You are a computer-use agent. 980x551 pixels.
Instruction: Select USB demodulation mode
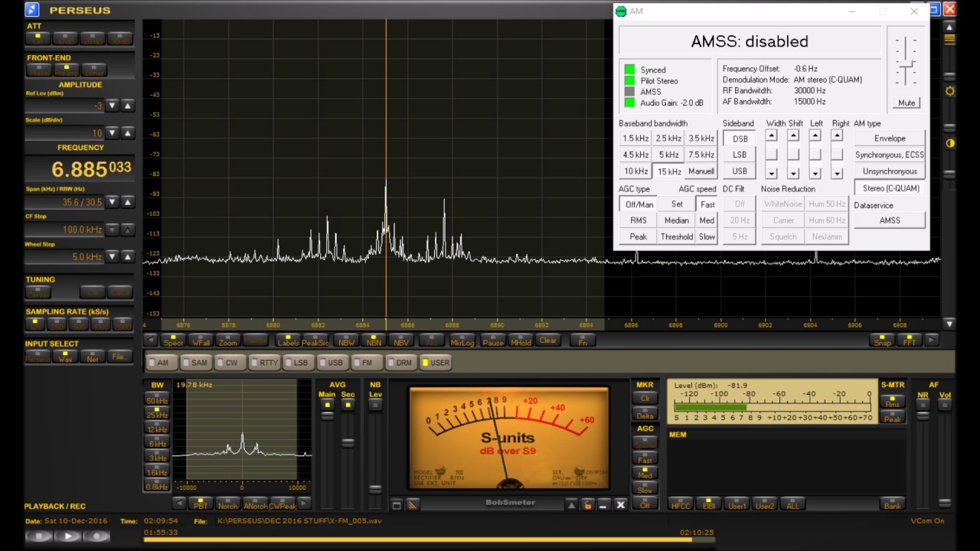pos(332,363)
